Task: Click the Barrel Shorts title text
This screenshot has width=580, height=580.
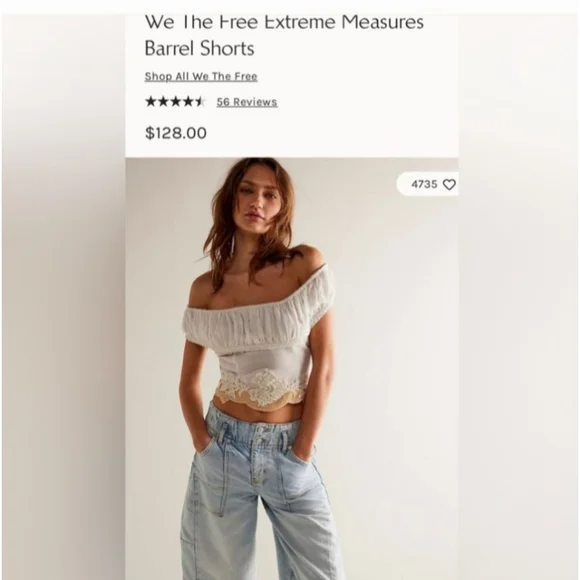Action: (199, 48)
